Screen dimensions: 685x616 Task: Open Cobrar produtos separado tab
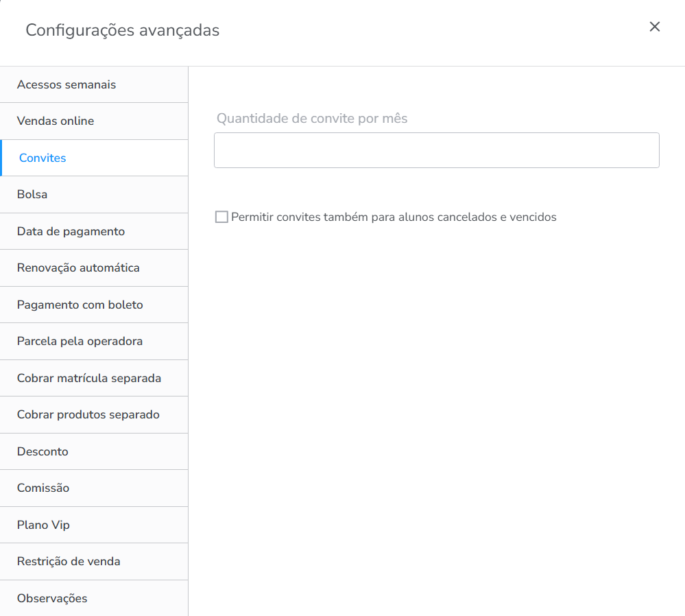coord(88,414)
